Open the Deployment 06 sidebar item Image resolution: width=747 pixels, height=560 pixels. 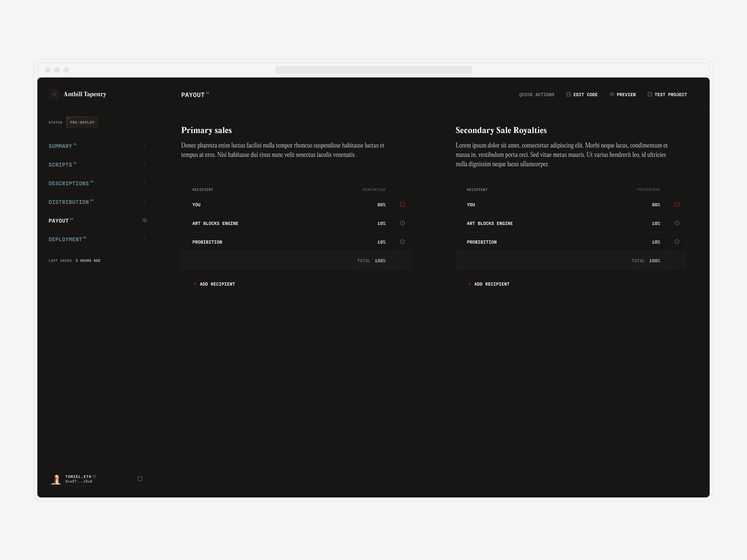tap(98, 239)
